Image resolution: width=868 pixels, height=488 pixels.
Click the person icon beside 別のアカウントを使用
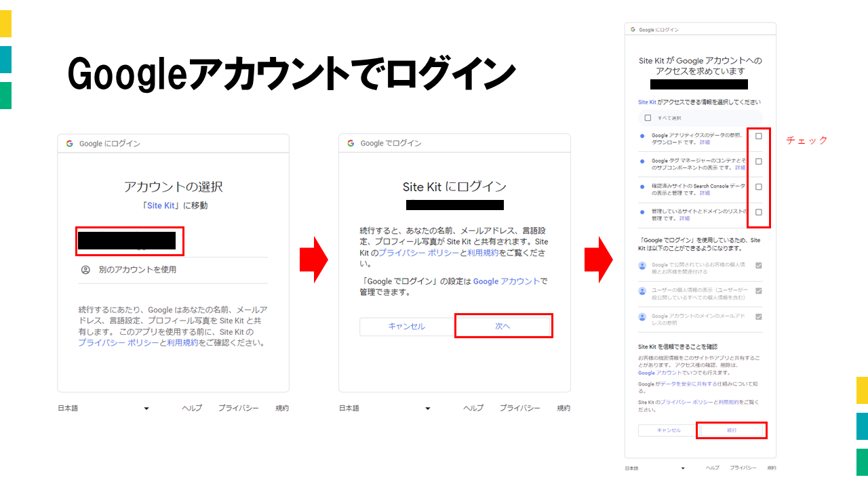(x=85, y=270)
